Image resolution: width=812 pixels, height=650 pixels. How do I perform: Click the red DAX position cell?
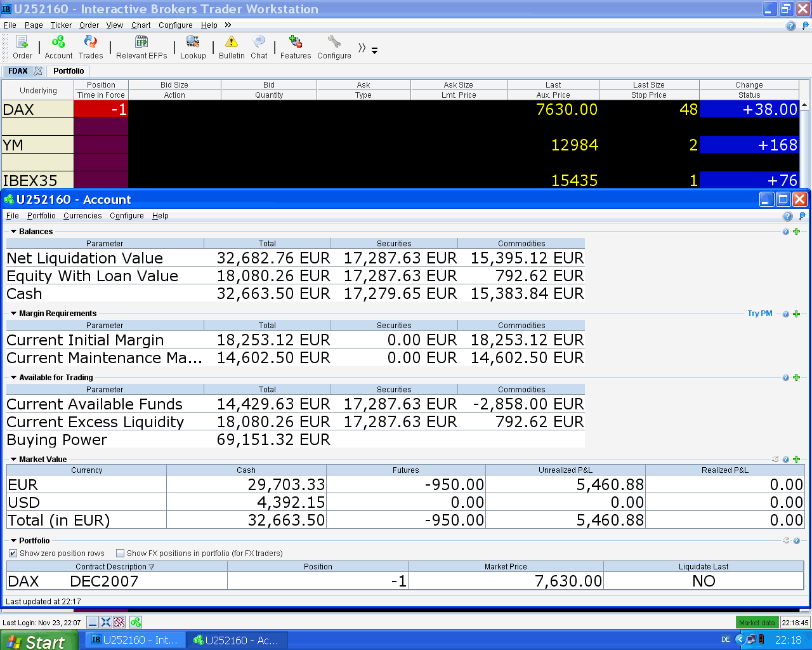click(101, 109)
